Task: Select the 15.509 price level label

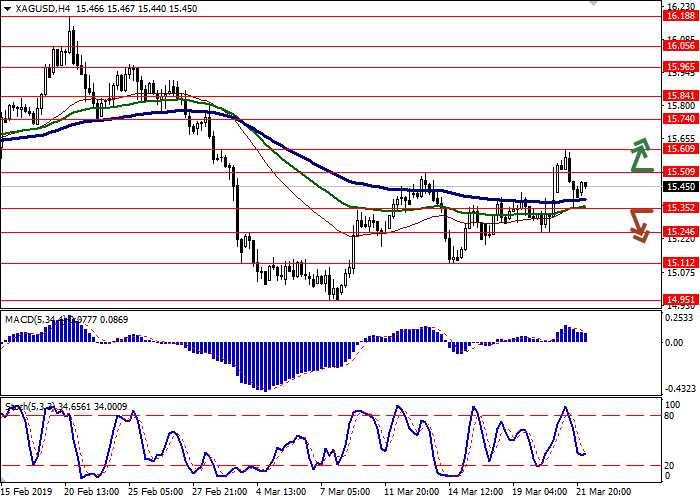Action: tap(680, 172)
